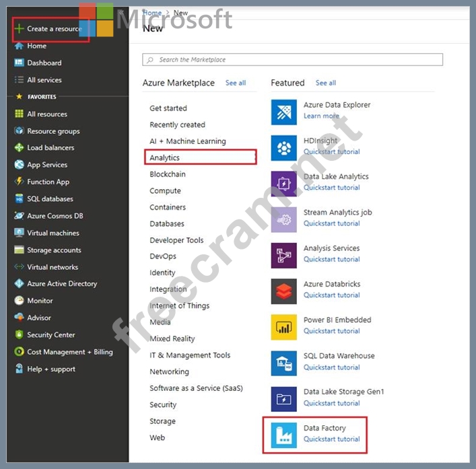Choose the Containers category
The width and height of the screenshot is (476, 469).
click(x=168, y=207)
